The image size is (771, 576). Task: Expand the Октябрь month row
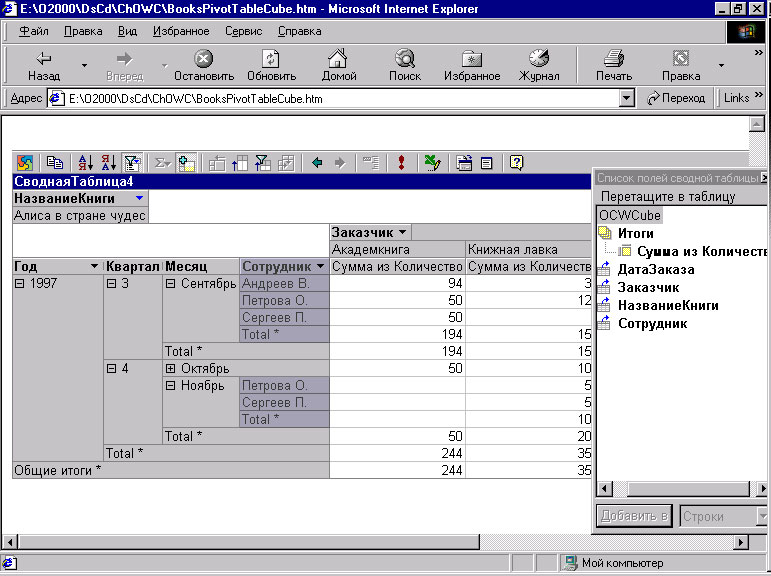coord(170,368)
